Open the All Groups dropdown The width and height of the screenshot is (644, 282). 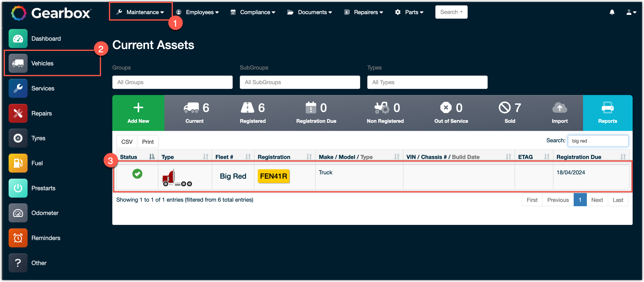pyautogui.click(x=172, y=82)
